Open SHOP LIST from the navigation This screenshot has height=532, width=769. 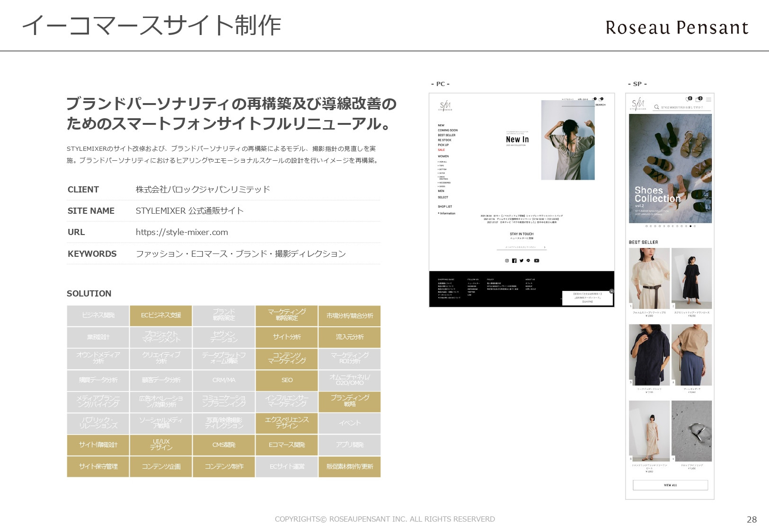pyautogui.click(x=444, y=207)
